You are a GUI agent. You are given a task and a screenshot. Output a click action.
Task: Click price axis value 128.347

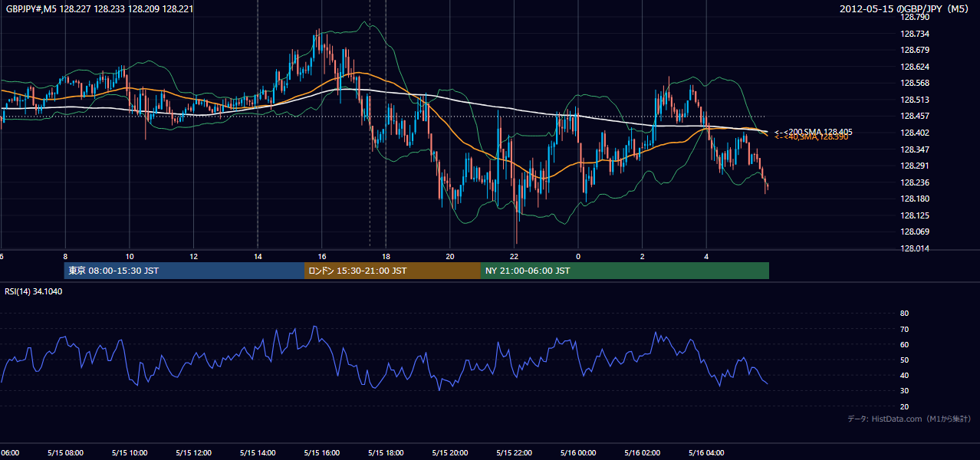click(x=916, y=149)
